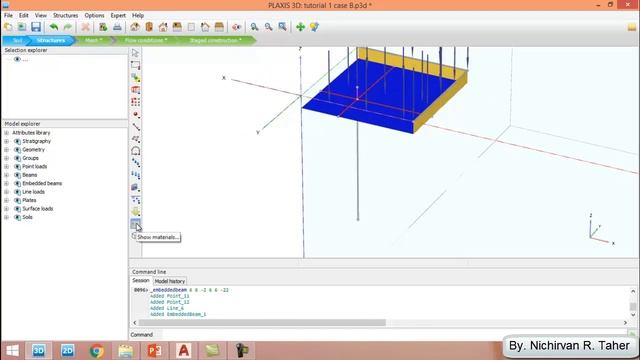This screenshot has height=360, width=640.
Task: Click the Create tunnel arch tool icon
Action: click(x=136, y=151)
